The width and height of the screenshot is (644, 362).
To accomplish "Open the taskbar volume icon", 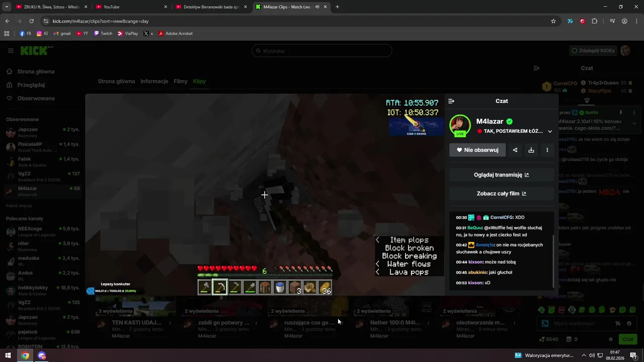I will pos(592,355).
